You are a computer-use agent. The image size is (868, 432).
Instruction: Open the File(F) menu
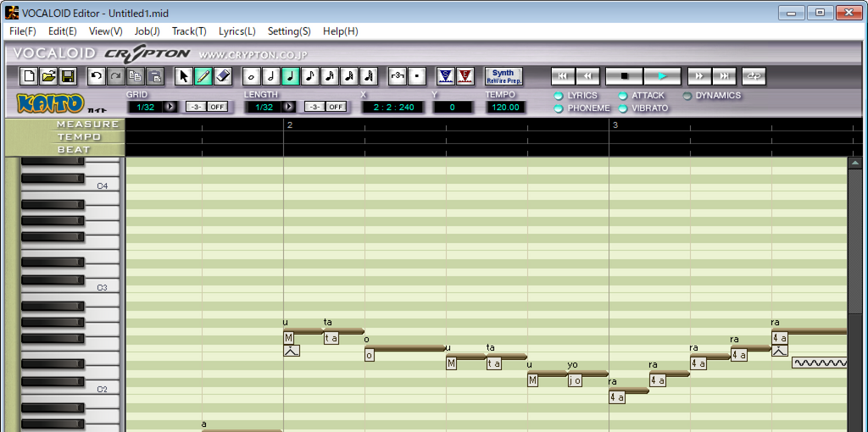click(x=23, y=31)
